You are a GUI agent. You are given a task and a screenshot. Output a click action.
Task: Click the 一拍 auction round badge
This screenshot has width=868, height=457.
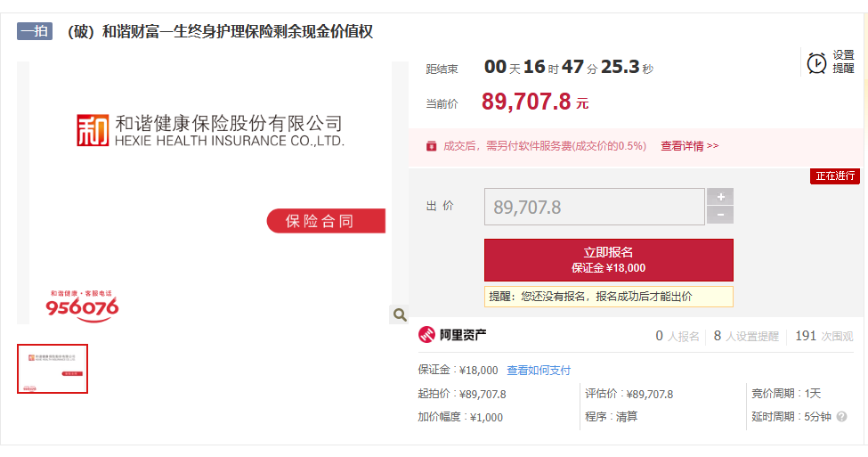pos(35,31)
